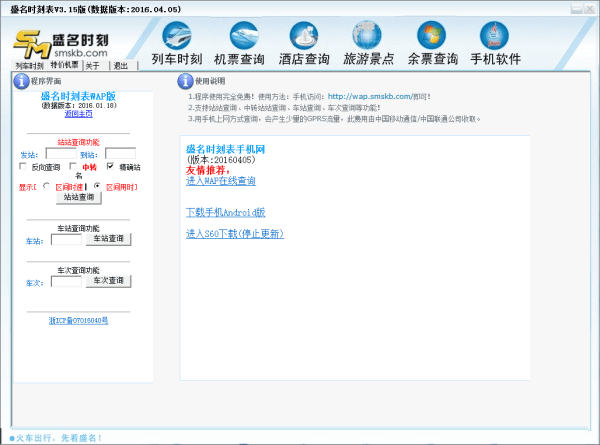Click the 车站查询功能 label

click(x=78, y=228)
